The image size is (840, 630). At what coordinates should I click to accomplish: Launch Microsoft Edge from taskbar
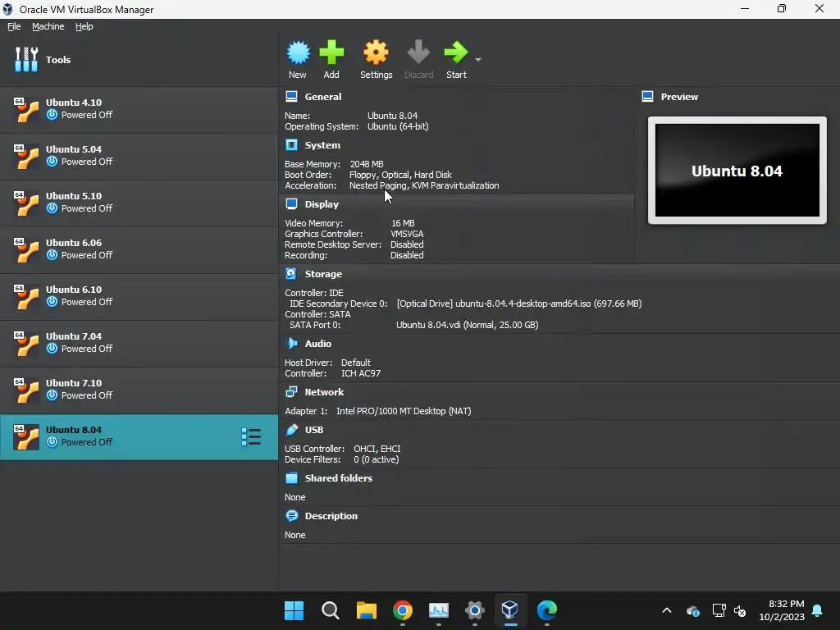(x=546, y=610)
